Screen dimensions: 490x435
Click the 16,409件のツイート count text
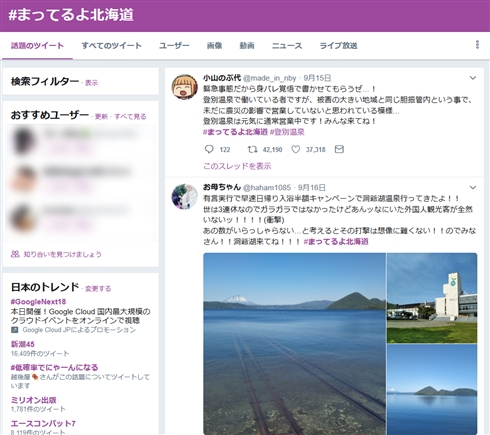click(40, 353)
